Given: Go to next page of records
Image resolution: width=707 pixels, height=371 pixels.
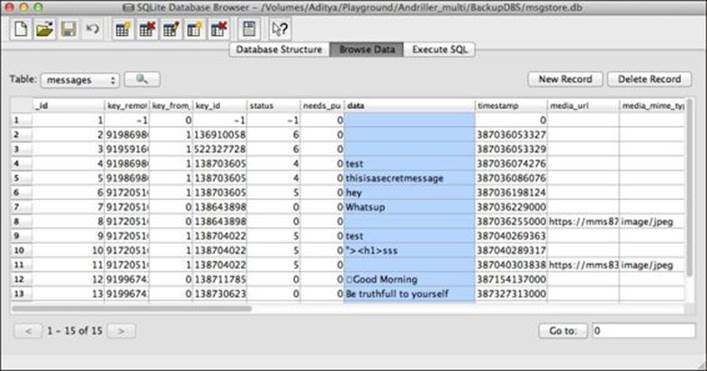Looking at the screenshot, I should click(121, 331).
